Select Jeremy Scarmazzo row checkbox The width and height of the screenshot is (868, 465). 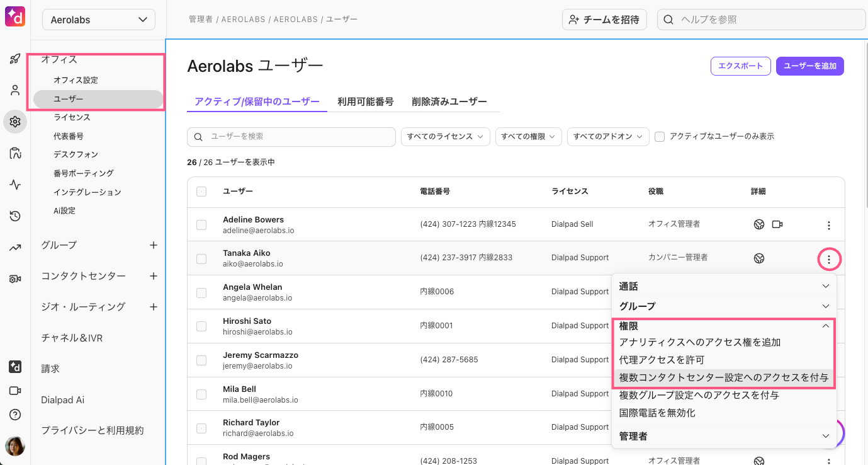(201, 360)
